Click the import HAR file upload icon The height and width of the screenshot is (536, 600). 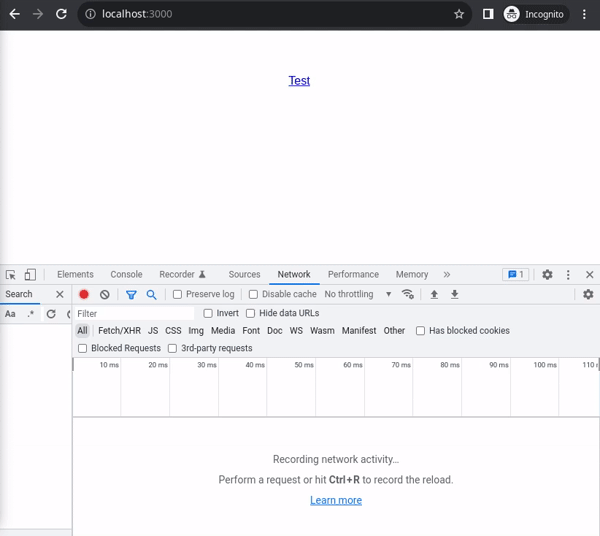point(434,295)
